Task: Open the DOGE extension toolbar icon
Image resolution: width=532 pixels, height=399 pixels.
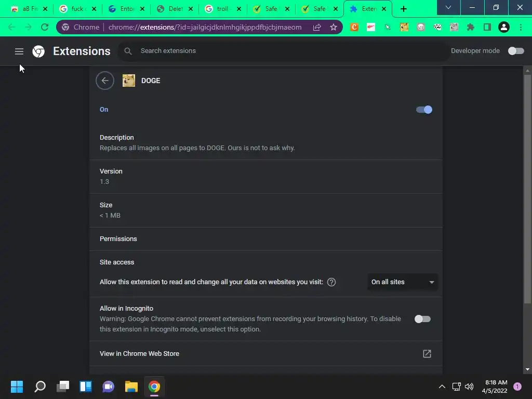Action: (x=404, y=27)
